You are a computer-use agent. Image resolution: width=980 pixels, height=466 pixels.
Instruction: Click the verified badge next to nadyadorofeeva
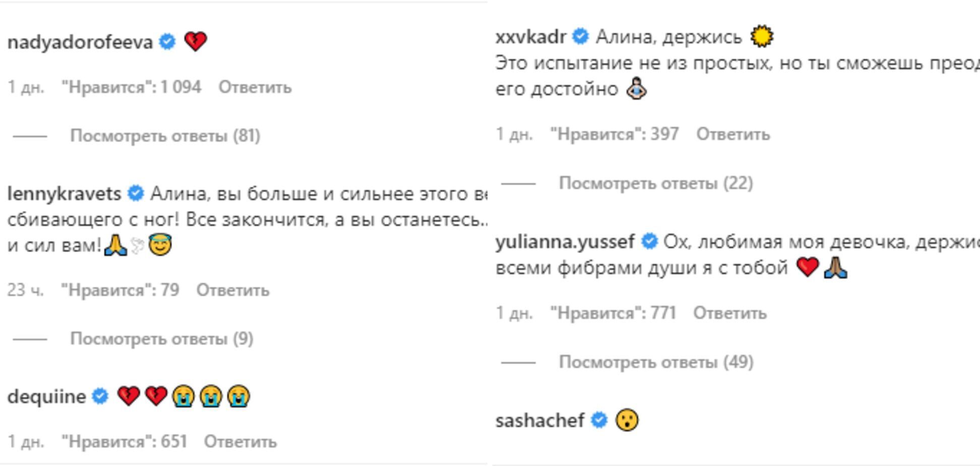pos(166,42)
